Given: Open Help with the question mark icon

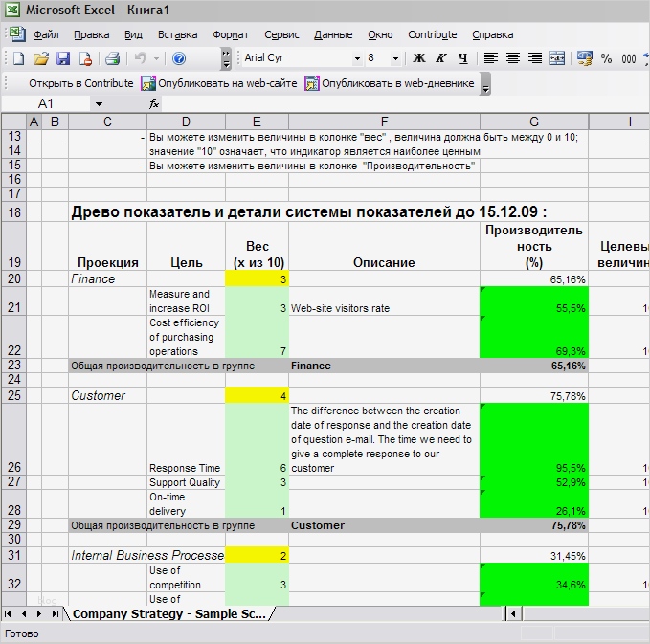Looking at the screenshot, I should 179,58.
